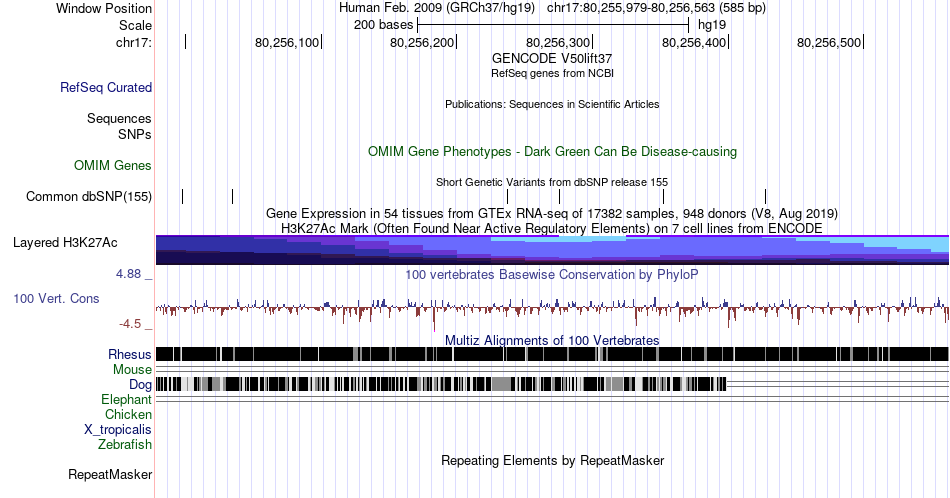Click Repeating Elements by RepeatMasker title
The height and width of the screenshot is (498, 950).
[552, 460]
